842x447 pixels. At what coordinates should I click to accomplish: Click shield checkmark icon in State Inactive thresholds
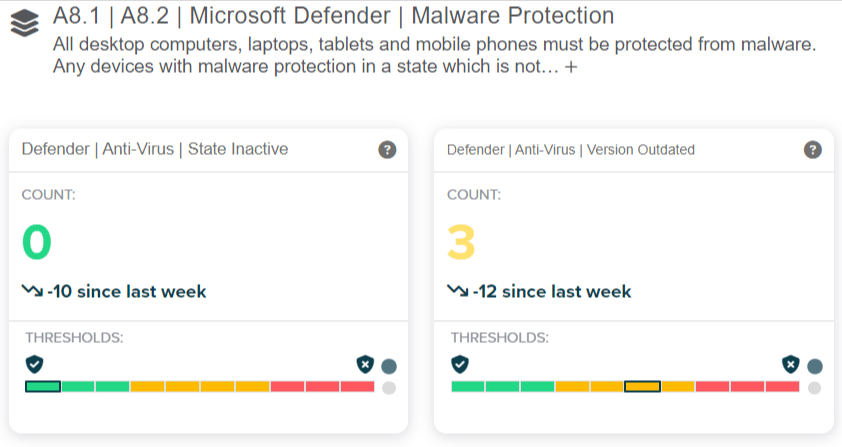point(34,363)
